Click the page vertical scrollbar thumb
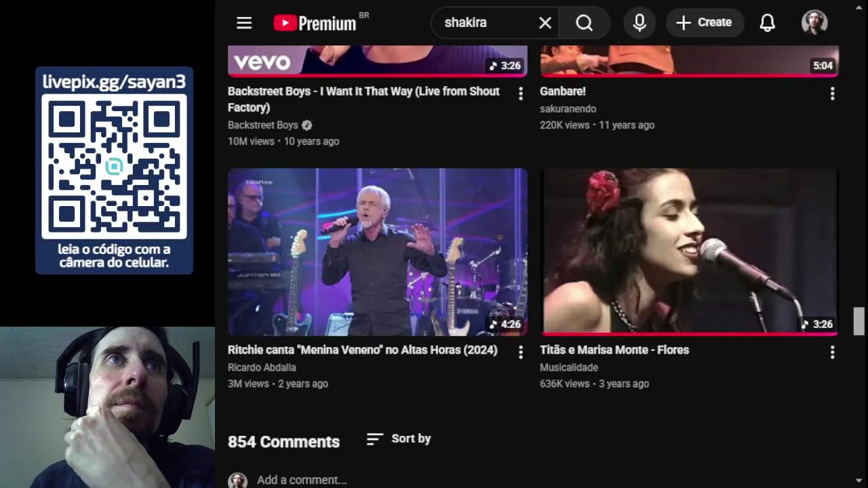Screen dimensions: 868x488 coord(859,321)
